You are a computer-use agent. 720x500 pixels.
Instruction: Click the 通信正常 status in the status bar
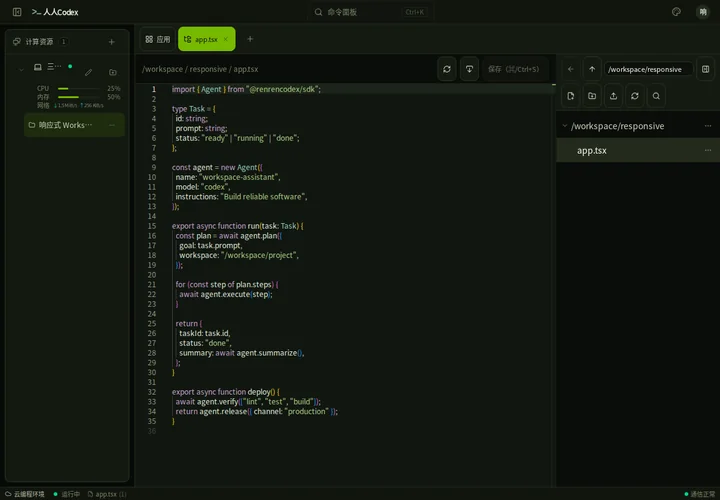(x=700, y=494)
